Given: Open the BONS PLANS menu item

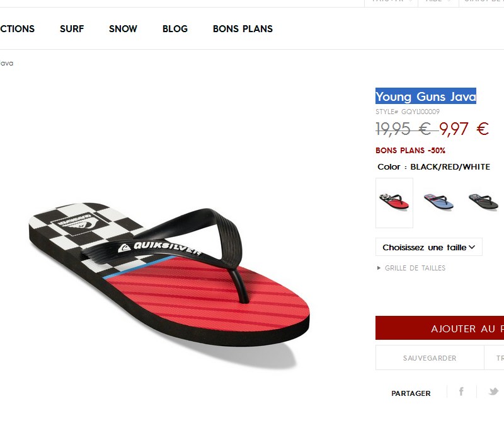Looking at the screenshot, I should [243, 29].
